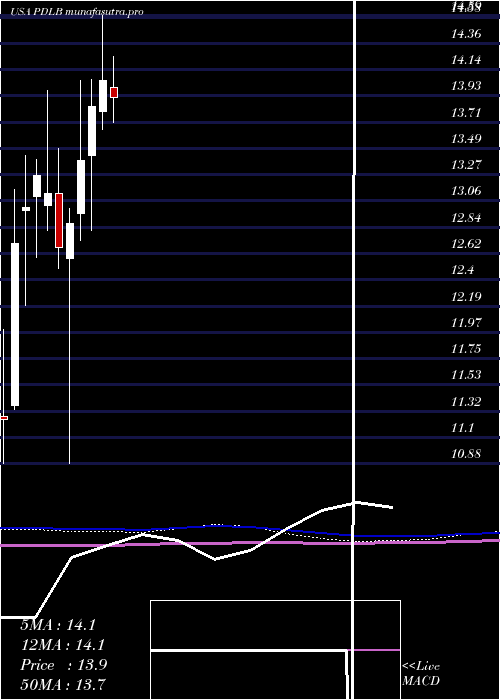Click the '<<Live MACD' label
500x700 pixels.
421,674
